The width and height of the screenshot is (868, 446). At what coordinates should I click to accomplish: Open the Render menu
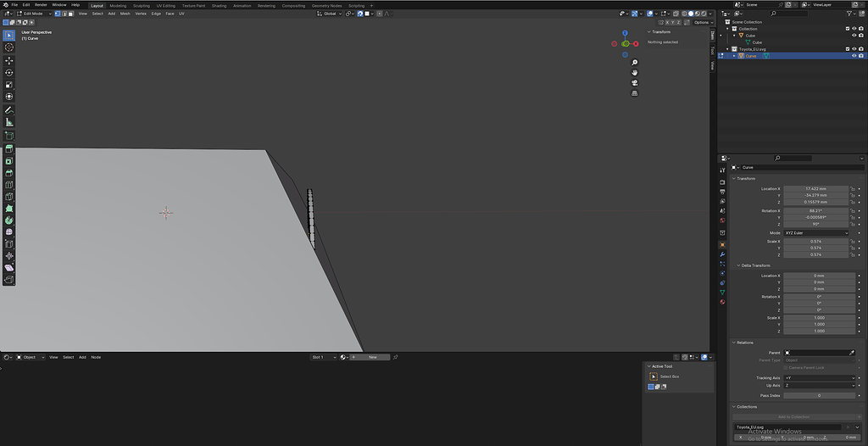41,5
